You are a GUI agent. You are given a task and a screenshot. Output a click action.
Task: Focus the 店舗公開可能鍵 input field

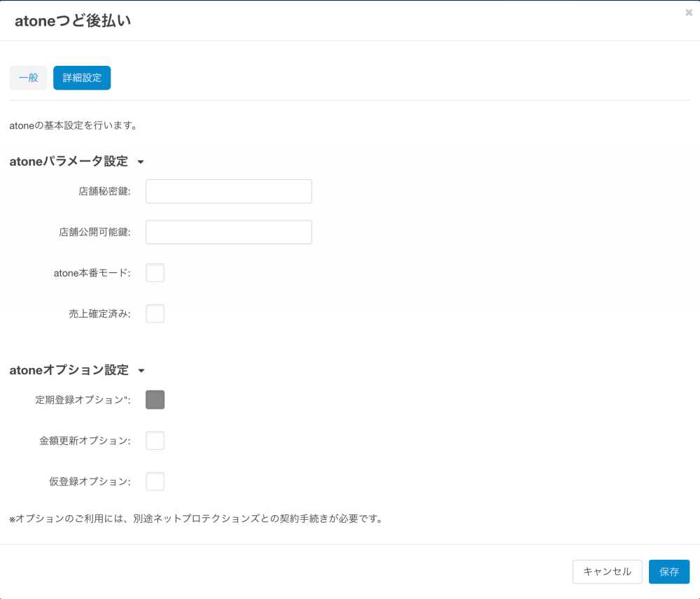click(228, 232)
